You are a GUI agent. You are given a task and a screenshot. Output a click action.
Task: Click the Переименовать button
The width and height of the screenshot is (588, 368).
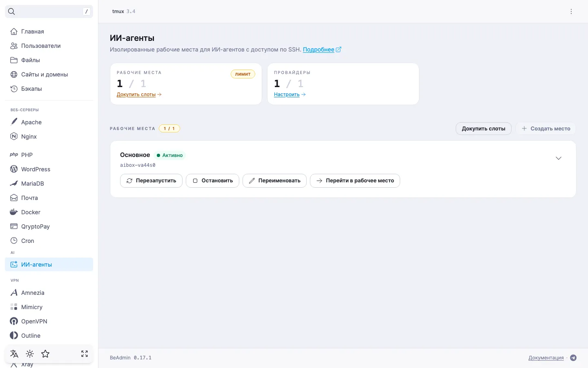click(x=274, y=180)
